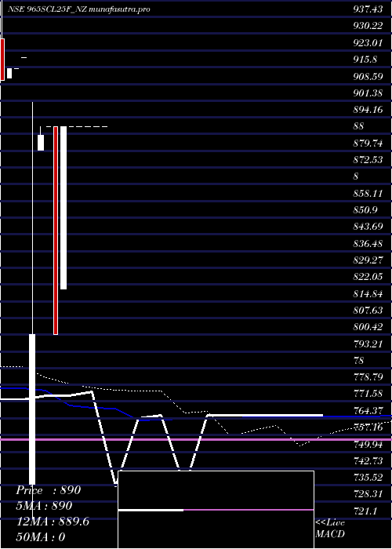Viewport: 392px width, 549px height.
Task: Select the 930.22 price axis label
Action: 368,26
